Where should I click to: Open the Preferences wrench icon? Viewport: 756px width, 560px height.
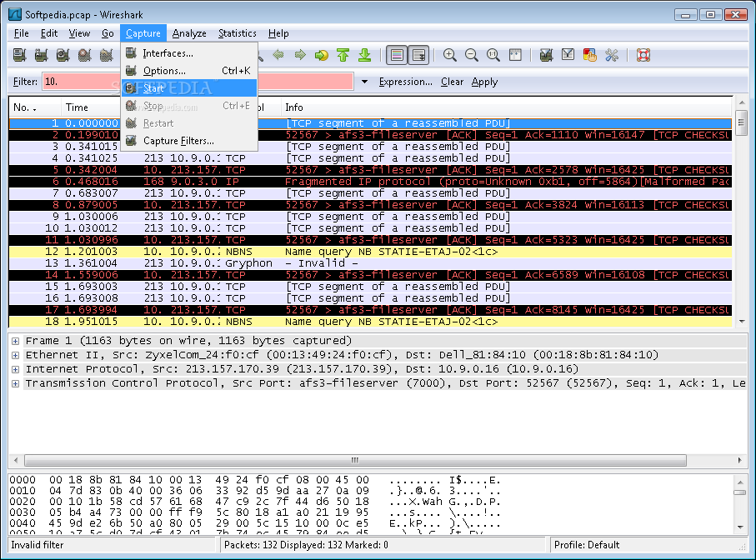[611, 55]
